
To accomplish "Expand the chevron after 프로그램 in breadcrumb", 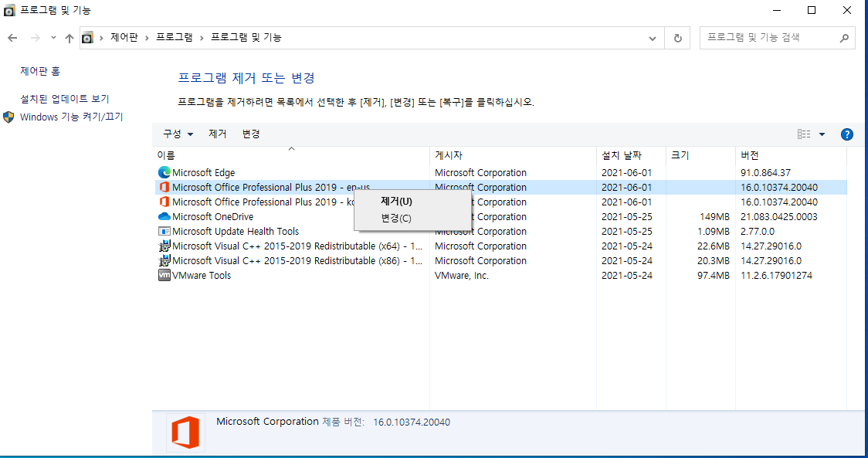I will point(202,38).
